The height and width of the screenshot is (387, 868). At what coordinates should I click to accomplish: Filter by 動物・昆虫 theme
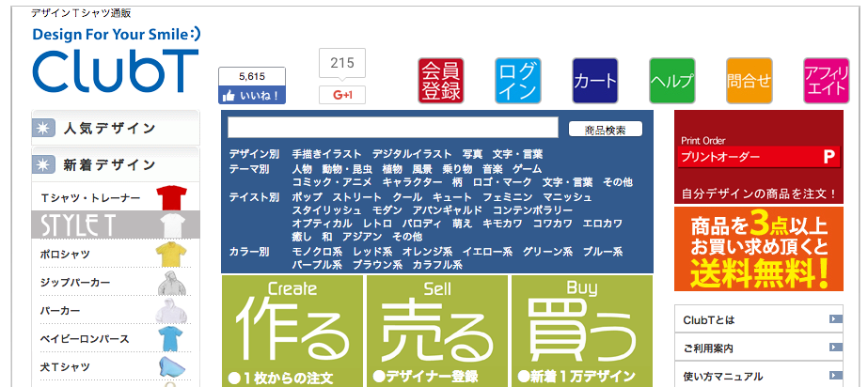coord(347,169)
